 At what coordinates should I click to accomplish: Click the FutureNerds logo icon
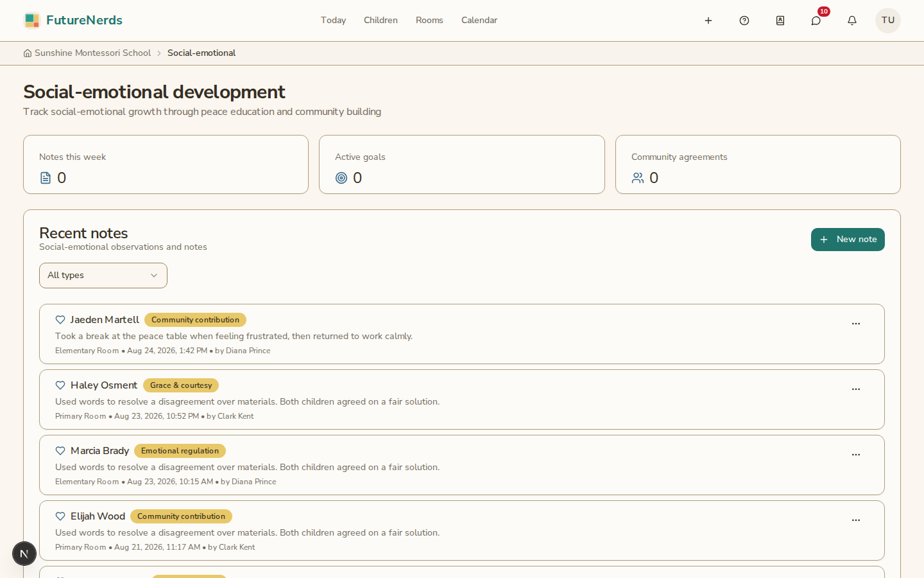pos(31,21)
